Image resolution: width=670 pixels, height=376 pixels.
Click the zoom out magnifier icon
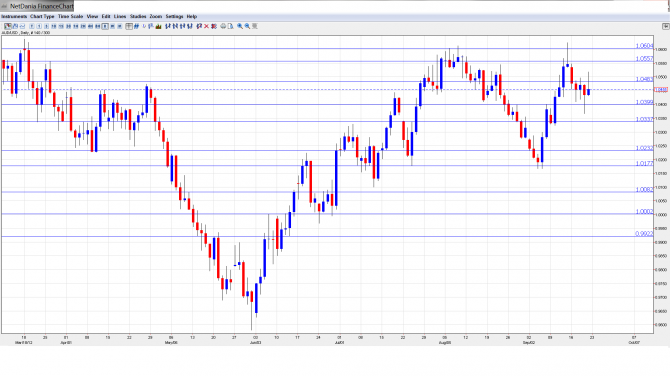[x=247, y=26]
